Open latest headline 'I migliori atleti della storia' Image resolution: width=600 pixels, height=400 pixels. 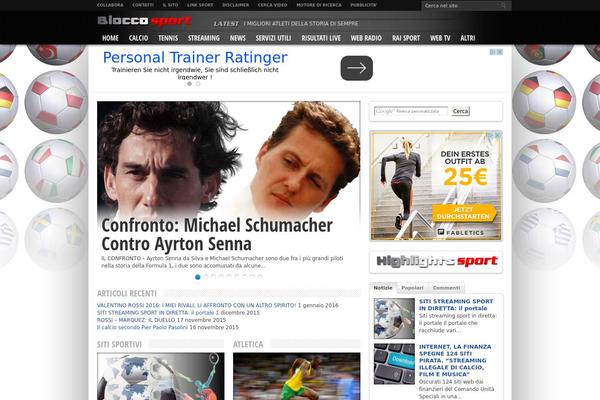(x=301, y=23)
